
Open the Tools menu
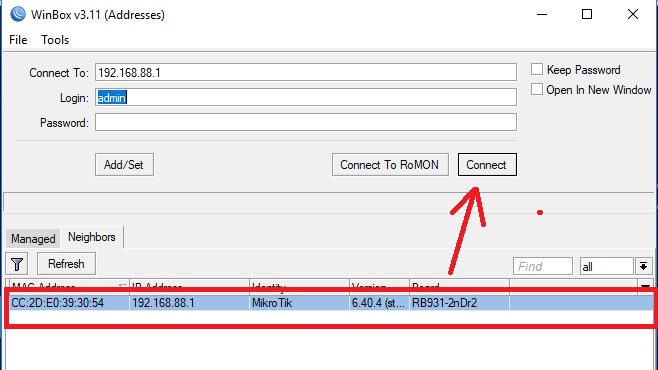pyautogui.click(x=55, y=40)
